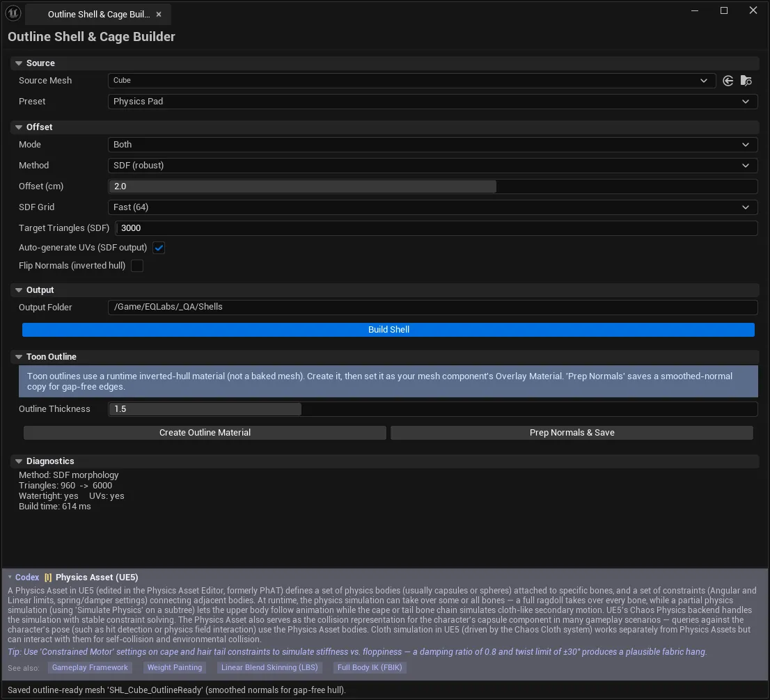
Task: Click the Unreal Engine logo icon
Action: [13, 13]
